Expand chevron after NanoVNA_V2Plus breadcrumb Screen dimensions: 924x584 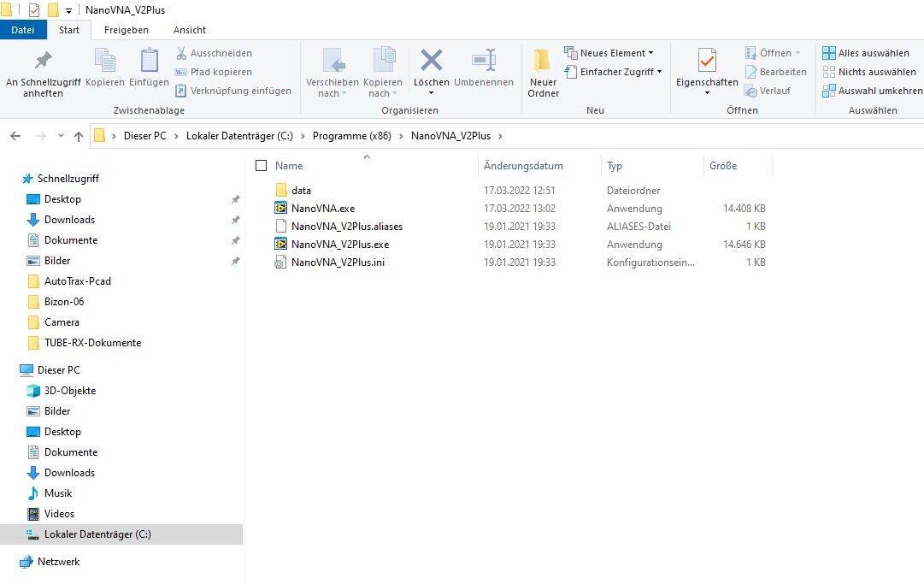pyautogui.click(x=500, y=136)
